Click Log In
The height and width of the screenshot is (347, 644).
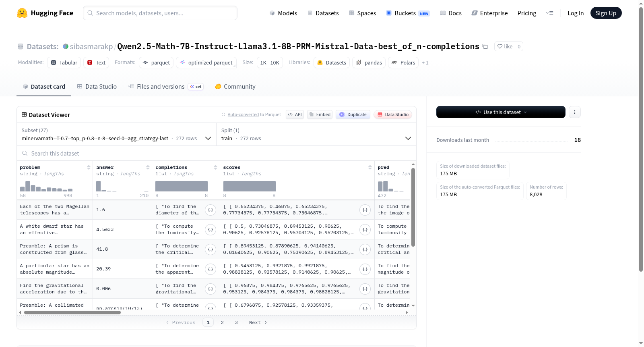[576, 13]
